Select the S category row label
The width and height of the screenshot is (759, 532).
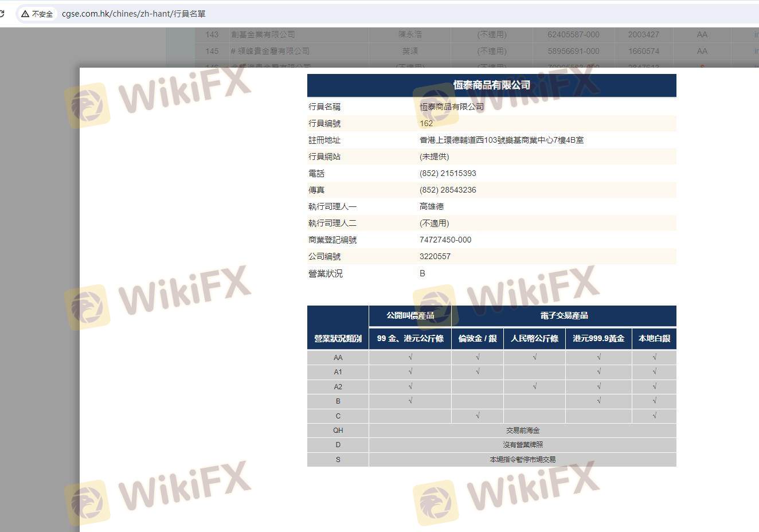pyautogui.click(x=338, y=460)
